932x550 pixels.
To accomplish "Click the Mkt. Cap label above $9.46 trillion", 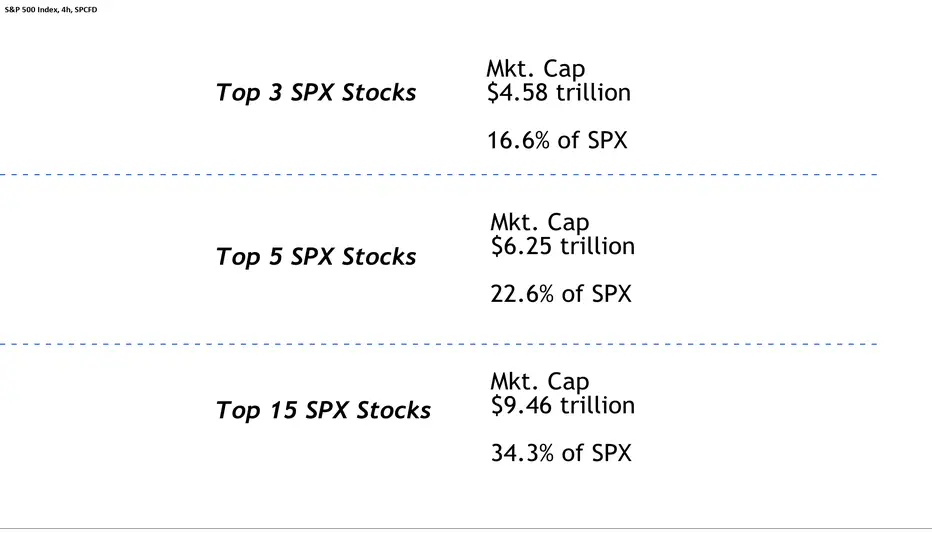I will click(x=540, y=382).
